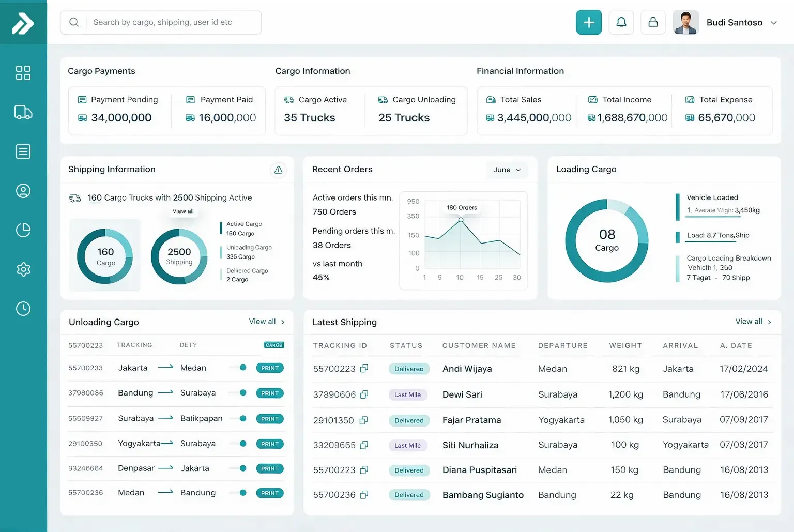
Task: Click the notification bell icon
Action: [x=621, y=22]
